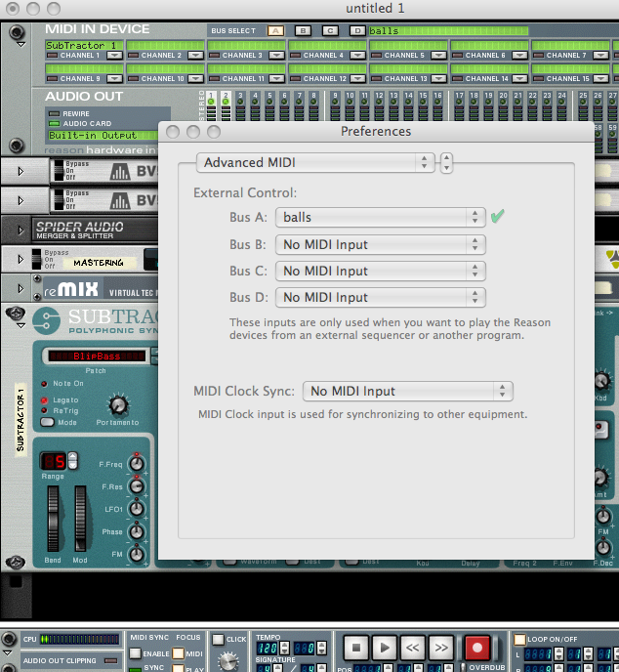Image resolution: width=619 pixels, height=672 pixels.
Task: Open the Bus C MIDI input dropdown
Action: coord(381,272)
